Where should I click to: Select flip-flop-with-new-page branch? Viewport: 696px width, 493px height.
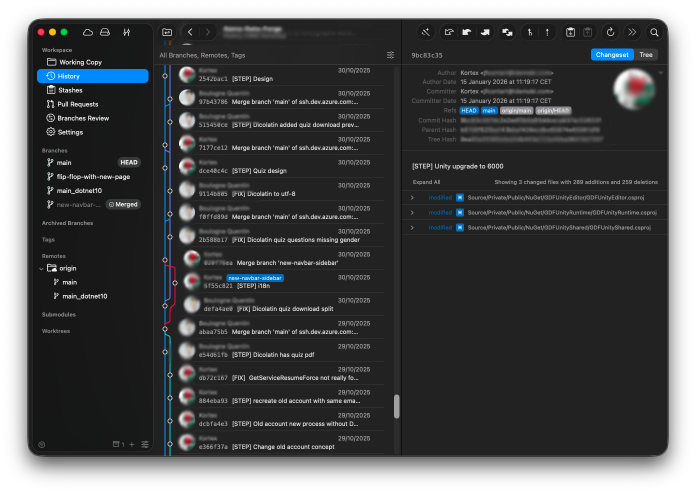click(x=93, y=177)
